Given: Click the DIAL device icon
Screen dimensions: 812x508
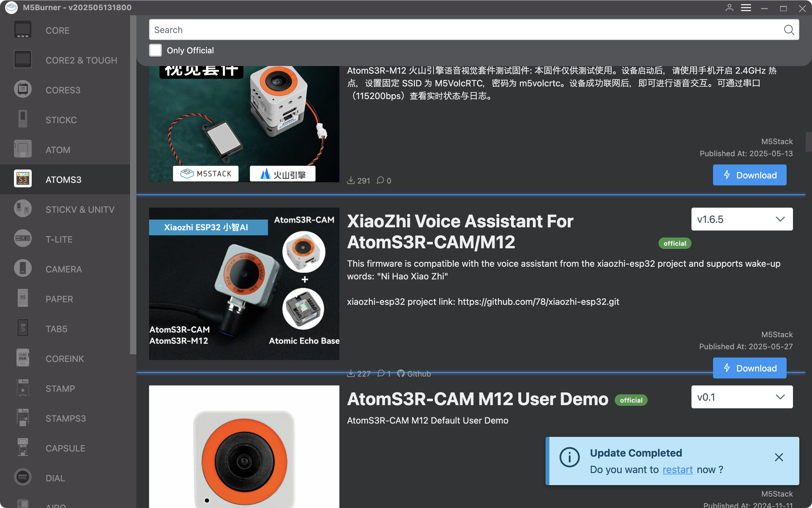Looking at the screenshot, I should point(23,478).
